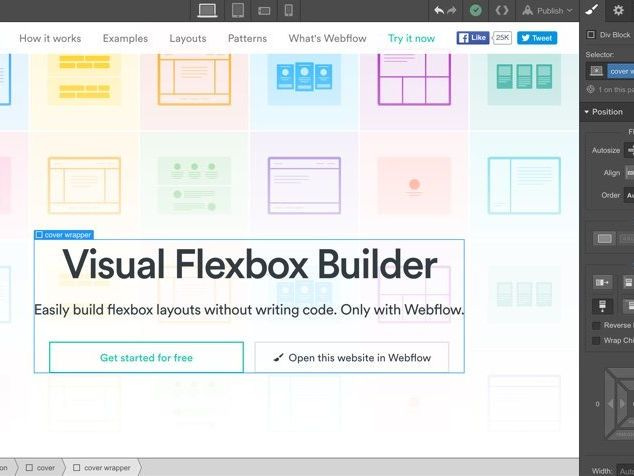Click the device icon in Selector field
This screenshot has width=634, height=476.
pos(596,71)
